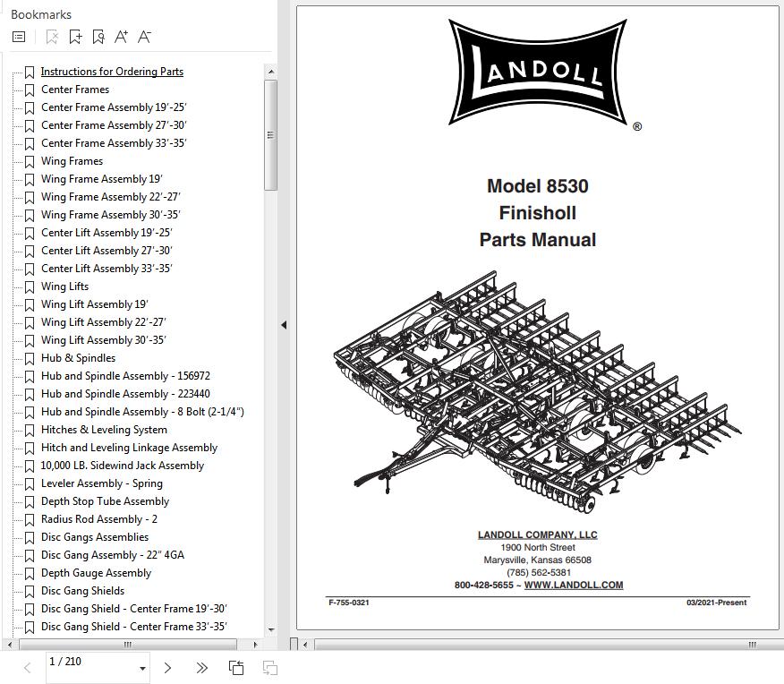The width and height of the screenshot is (784, 684).
Task: Click bookmarks horizontal scroll left arrow
Action: pos(10,645)
